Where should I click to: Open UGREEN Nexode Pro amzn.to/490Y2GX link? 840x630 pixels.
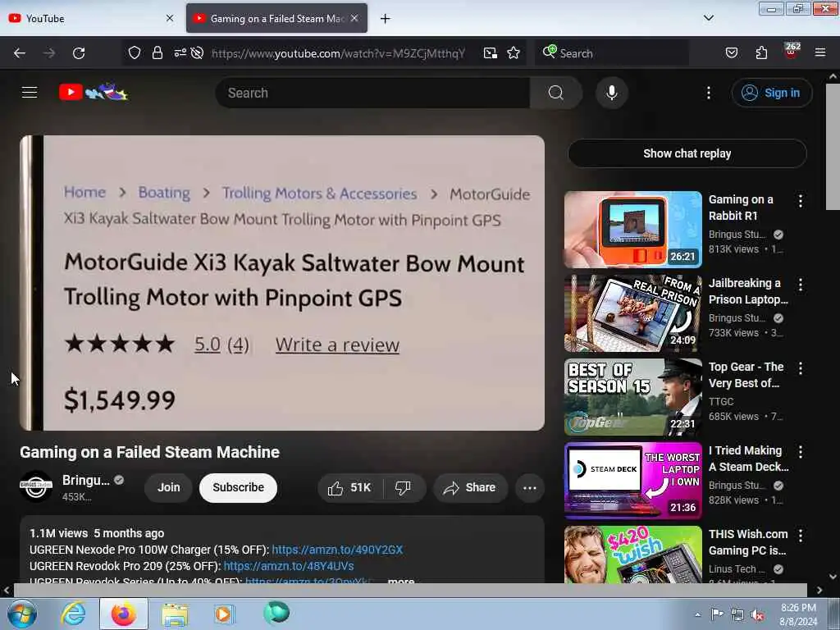pos(337,550)
